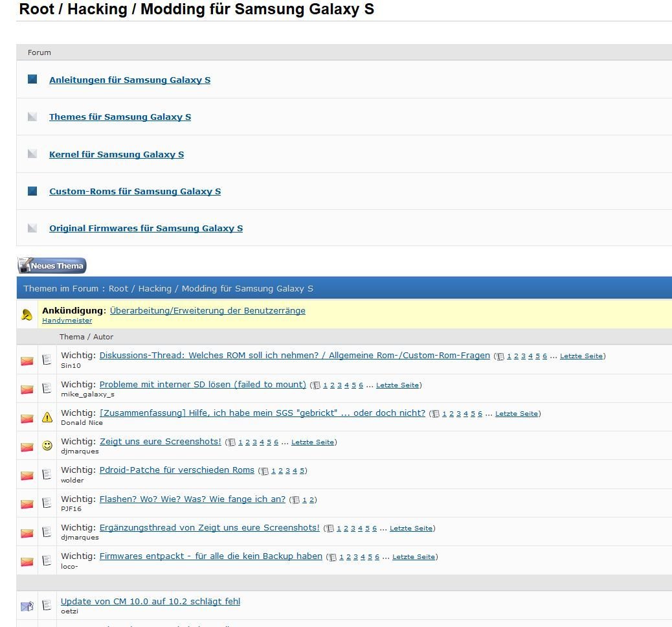This screenshot has height=627, width=672.
Task: Click red envelope icon of Ergänzungsthread row
Action: tap(27, 533)
